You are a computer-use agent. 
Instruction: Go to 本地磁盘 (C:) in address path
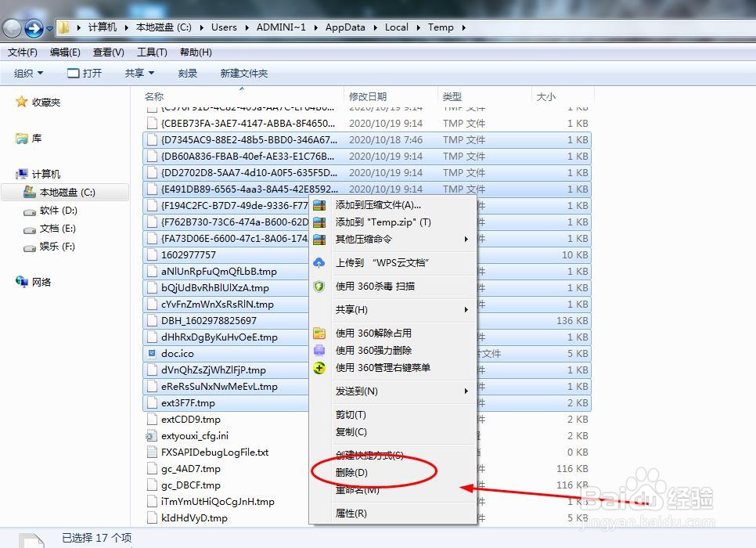164,27
